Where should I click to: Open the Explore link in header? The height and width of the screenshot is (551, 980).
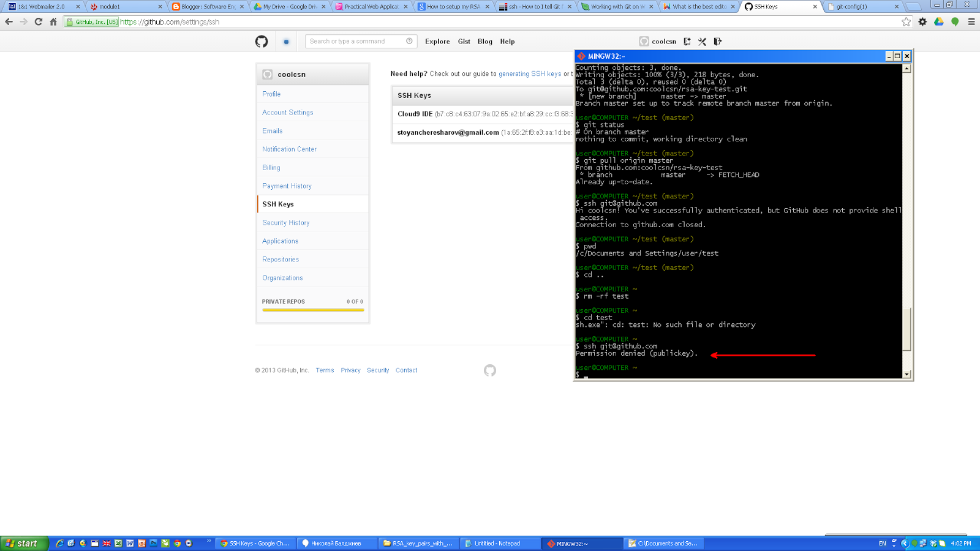pos(437,42)
